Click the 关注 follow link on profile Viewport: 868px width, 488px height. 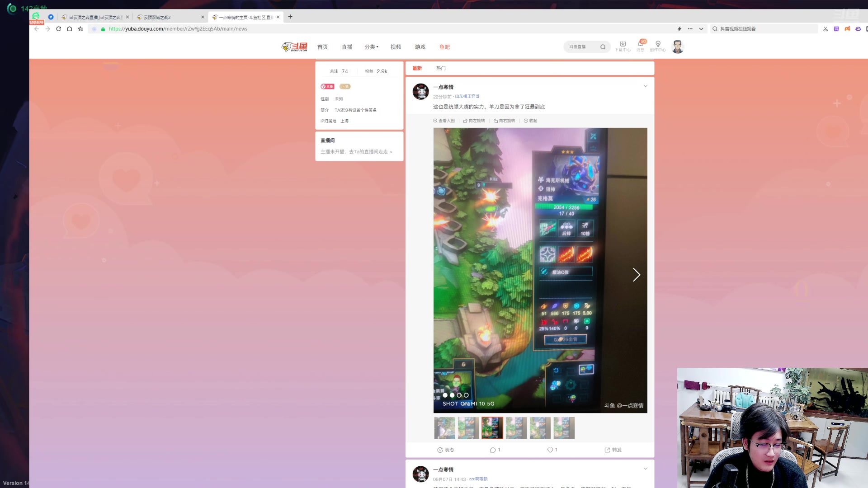pos(333,71)
